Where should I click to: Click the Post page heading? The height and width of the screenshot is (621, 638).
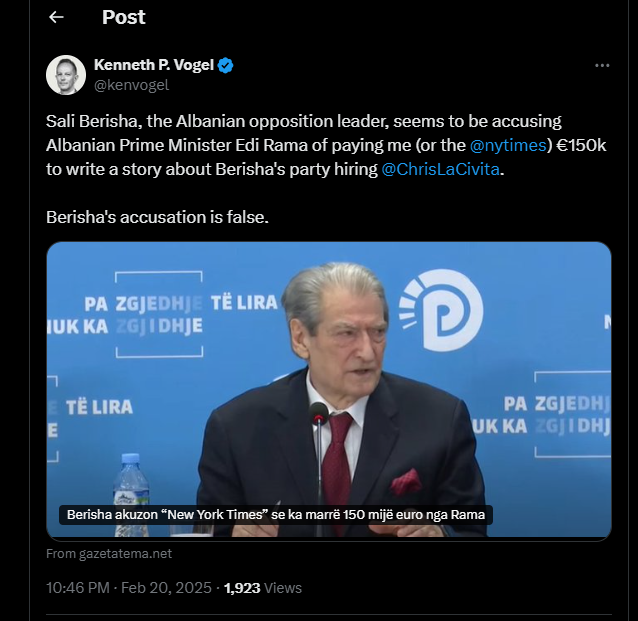(123, 17)
